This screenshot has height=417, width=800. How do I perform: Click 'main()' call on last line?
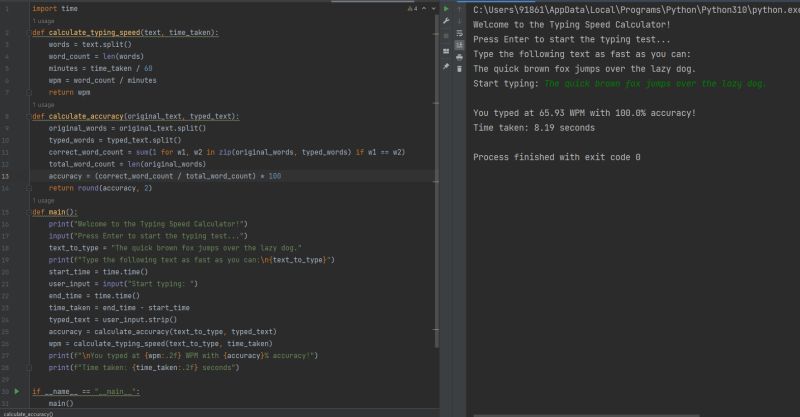pos(61,404)
